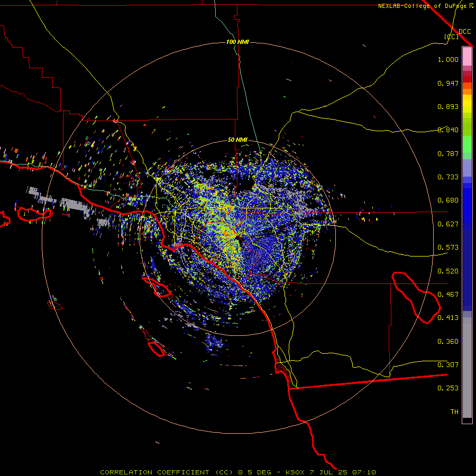Click the DCC product label

[464, 32]
